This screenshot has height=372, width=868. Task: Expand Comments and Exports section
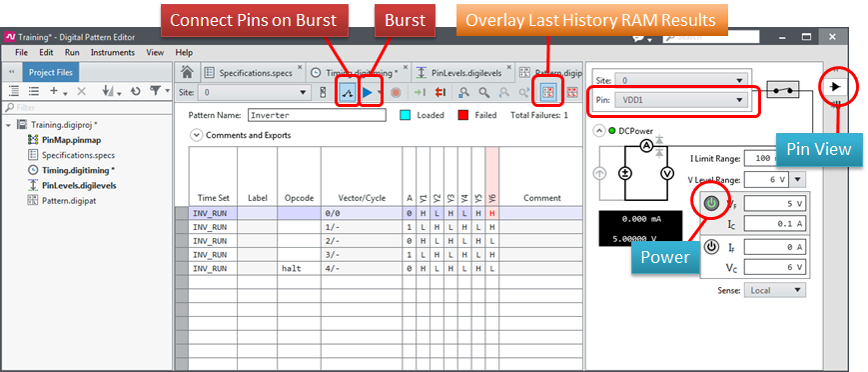[196, 135]
